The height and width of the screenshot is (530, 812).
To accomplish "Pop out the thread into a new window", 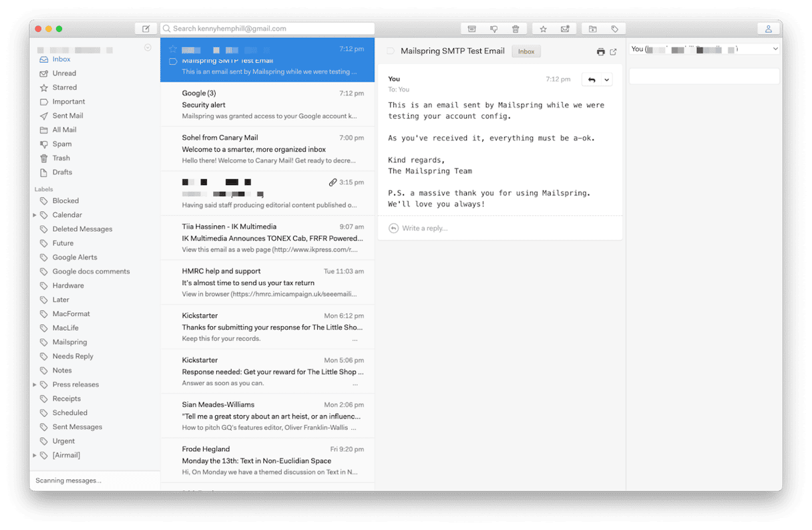I will click(x=613, y=51).
